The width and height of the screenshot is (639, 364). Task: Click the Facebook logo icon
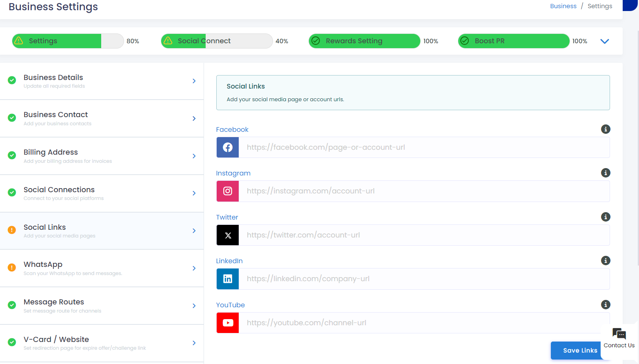click(x=228, y=147)
